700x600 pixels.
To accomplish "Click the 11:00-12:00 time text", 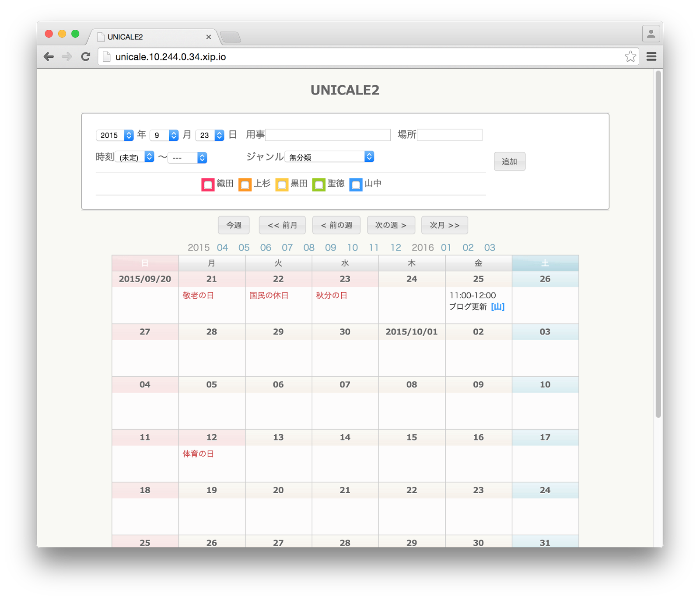I will (472, 295).
